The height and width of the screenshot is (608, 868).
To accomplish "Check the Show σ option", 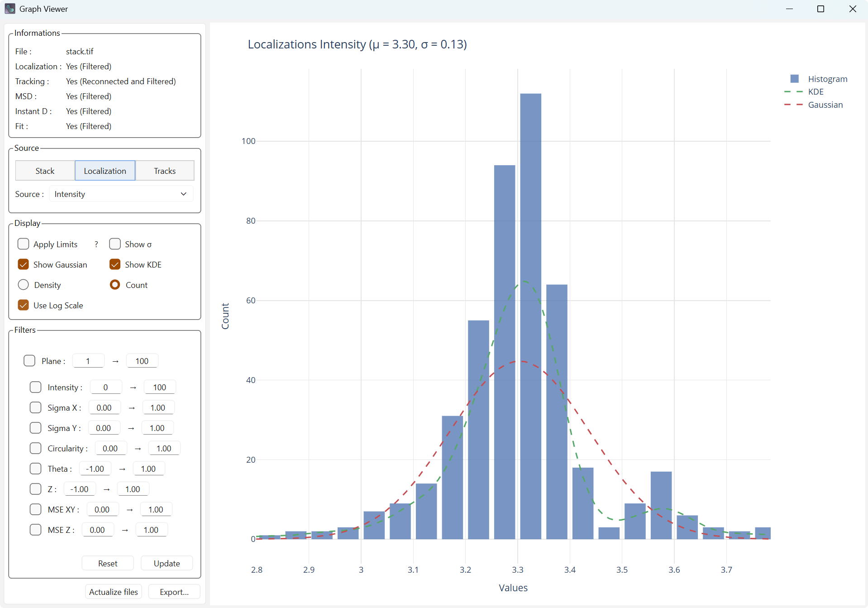I will coord(115,244).
